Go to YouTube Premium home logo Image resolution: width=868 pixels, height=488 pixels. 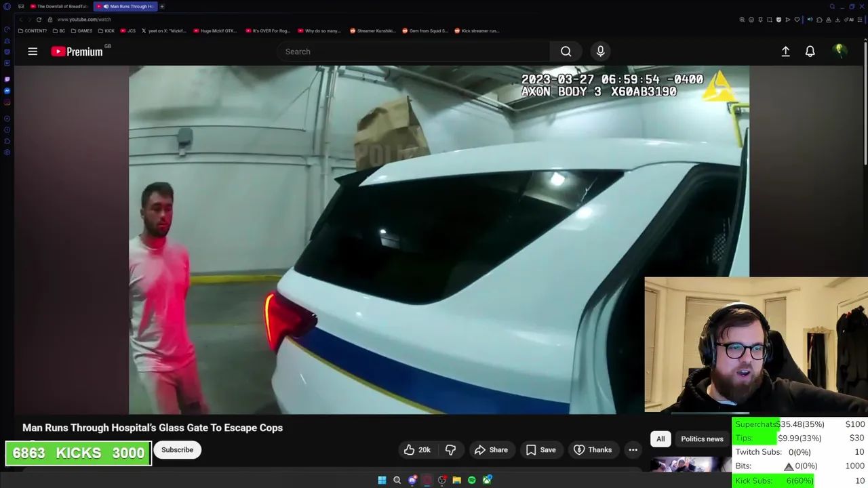77,52
